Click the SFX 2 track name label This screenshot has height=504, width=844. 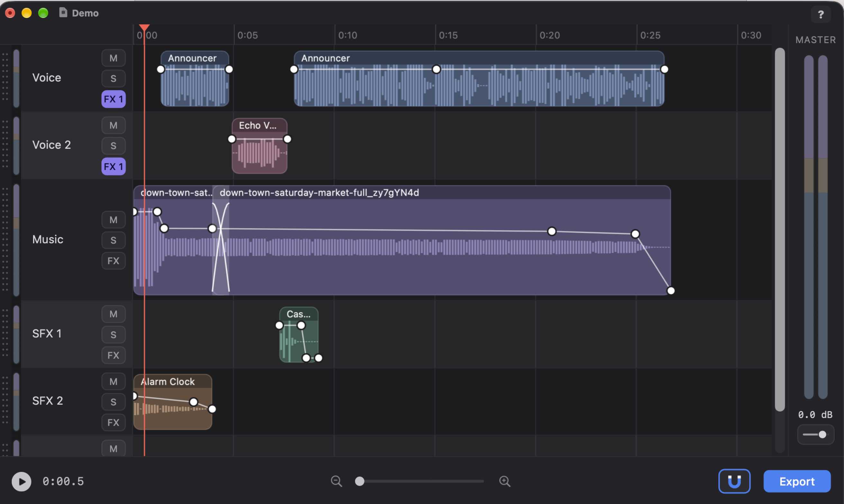47,401
